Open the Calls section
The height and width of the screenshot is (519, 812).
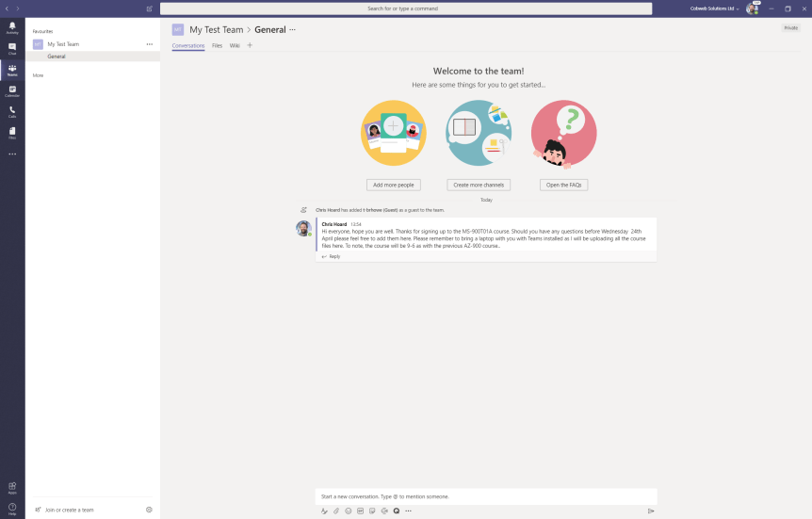point(12,112)
